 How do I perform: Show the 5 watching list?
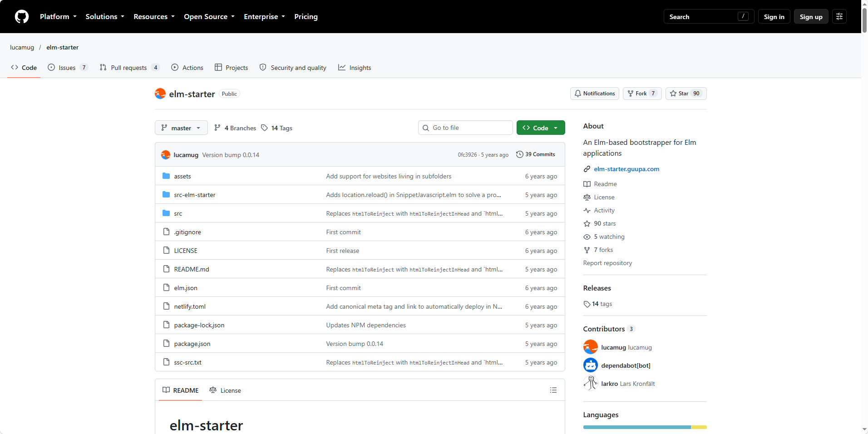609,237
